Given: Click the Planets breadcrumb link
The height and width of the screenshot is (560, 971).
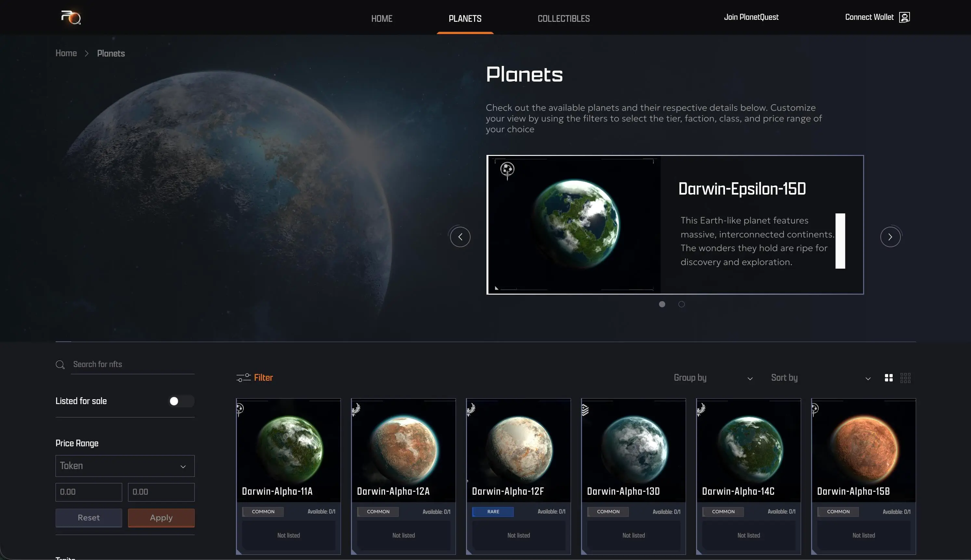Looking at the screenshot, I should point(111,53).
